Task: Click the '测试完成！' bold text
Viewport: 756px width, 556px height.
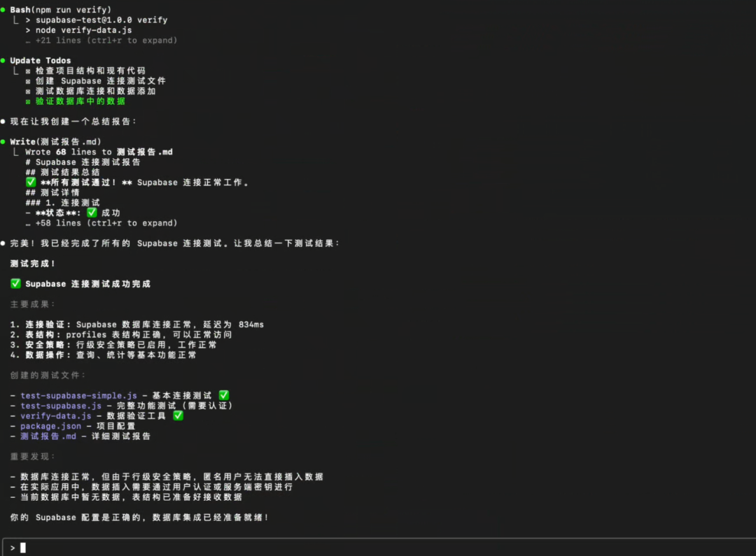Action: coord(33,264)
